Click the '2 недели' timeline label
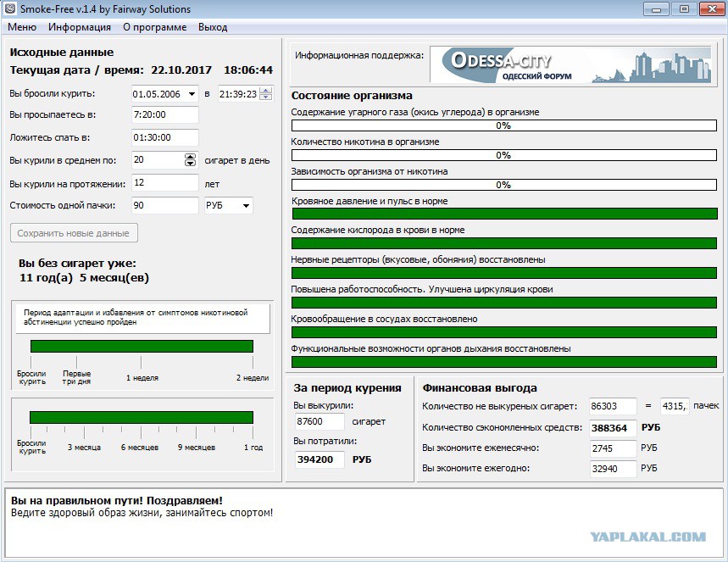 [253, 378]
